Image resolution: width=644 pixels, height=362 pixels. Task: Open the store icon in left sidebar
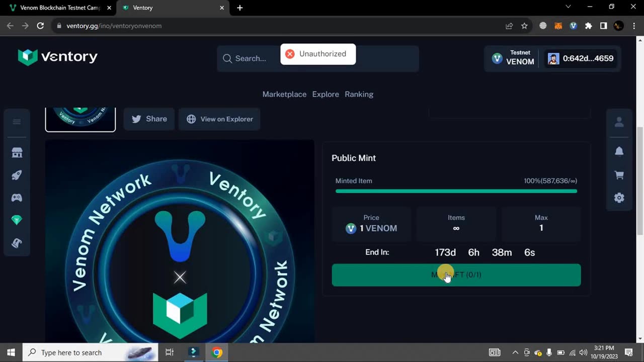point(17,152)
